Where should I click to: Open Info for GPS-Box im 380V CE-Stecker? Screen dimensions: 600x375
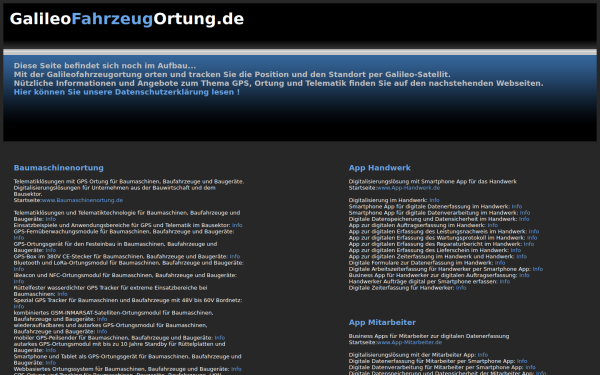(235, 257)
